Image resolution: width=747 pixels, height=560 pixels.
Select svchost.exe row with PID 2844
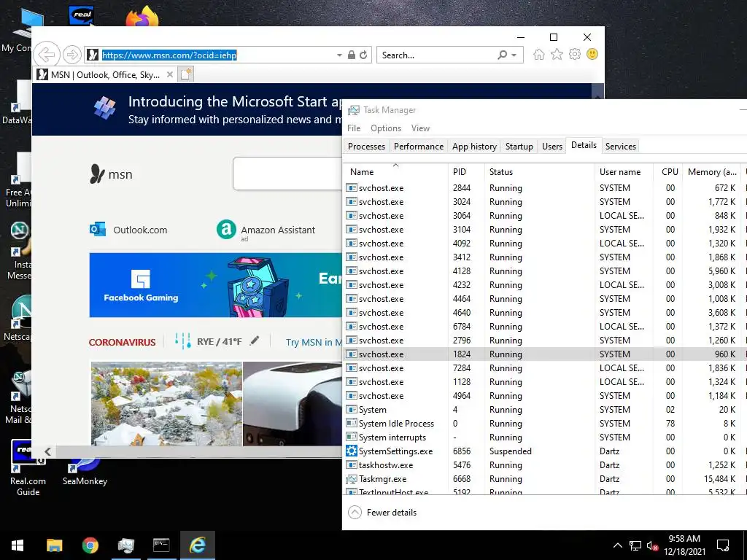pos(544,187)
